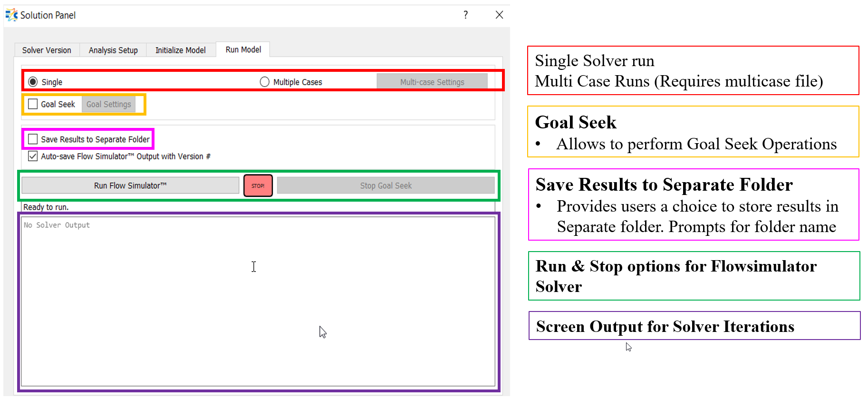Select the Run Model tab
The width and height of the screenshot is (868, 399).
(x=243, y=49)
